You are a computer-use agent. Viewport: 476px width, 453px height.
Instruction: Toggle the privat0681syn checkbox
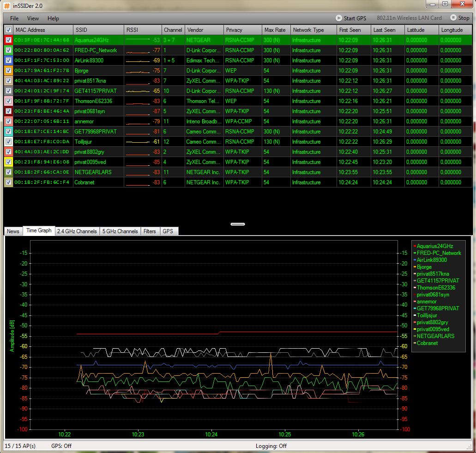coord(8,111)
